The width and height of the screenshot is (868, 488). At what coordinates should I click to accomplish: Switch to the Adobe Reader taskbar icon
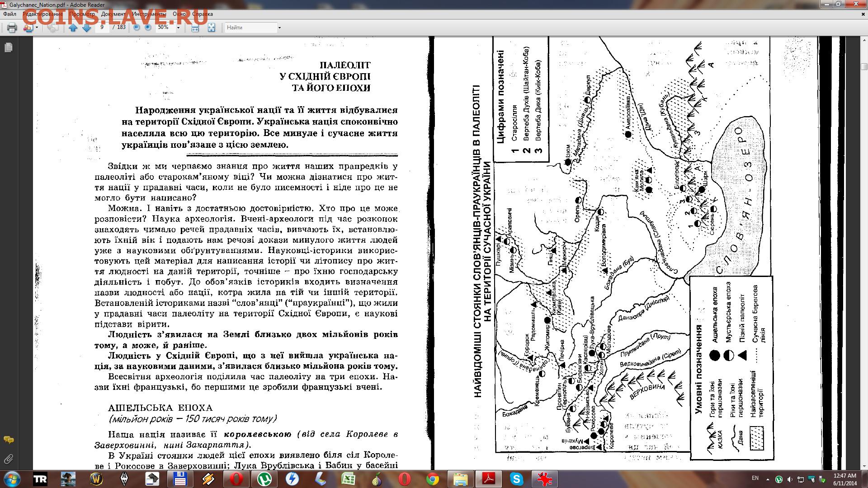point(489,479)
